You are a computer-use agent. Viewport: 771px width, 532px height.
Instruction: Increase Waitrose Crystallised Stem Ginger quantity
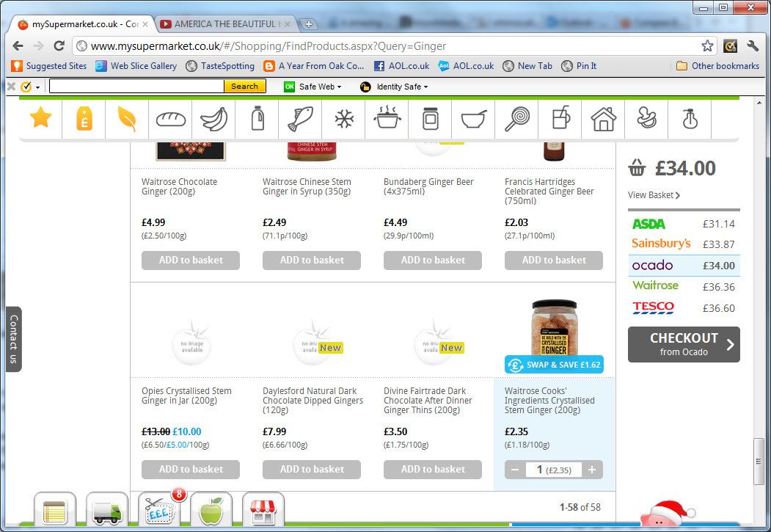592,470
